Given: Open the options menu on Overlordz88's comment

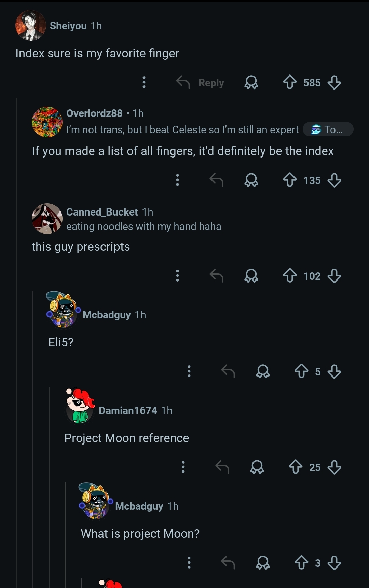Looking at the screenshot, I should [177, 180].
